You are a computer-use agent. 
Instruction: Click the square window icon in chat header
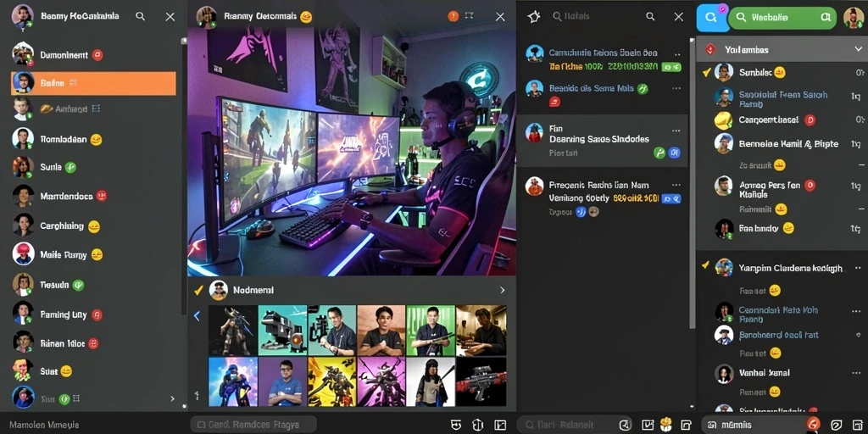point(470,16)
